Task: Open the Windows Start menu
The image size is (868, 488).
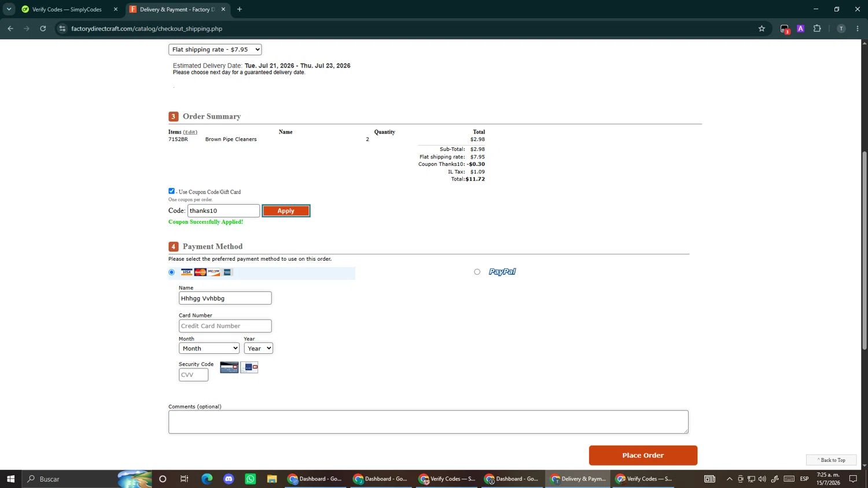Action: tap(10, 479)
